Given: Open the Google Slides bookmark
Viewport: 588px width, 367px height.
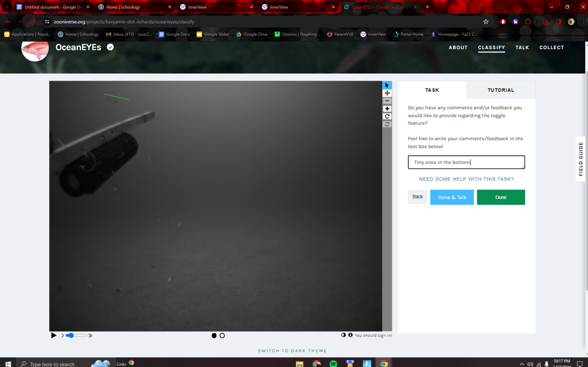Looking at the screenshot, I should pyautogui.click(x=213, y=34).
